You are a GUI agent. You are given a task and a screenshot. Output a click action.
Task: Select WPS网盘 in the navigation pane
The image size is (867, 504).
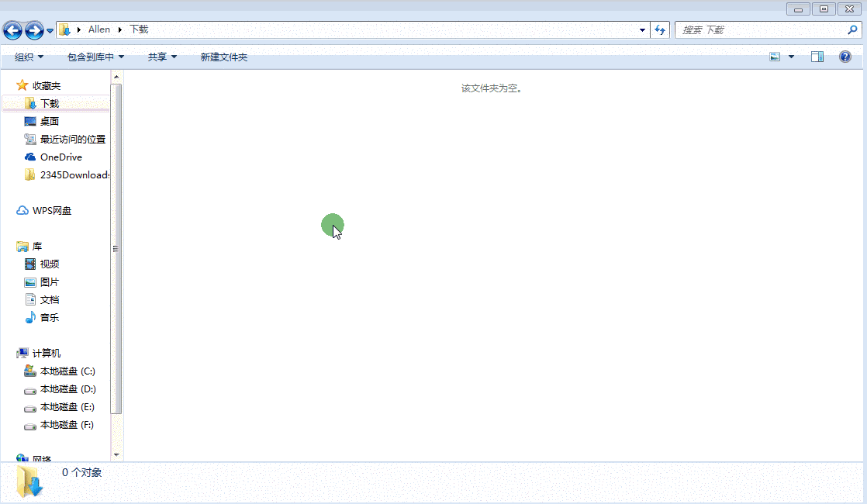(x=52, y=210)
